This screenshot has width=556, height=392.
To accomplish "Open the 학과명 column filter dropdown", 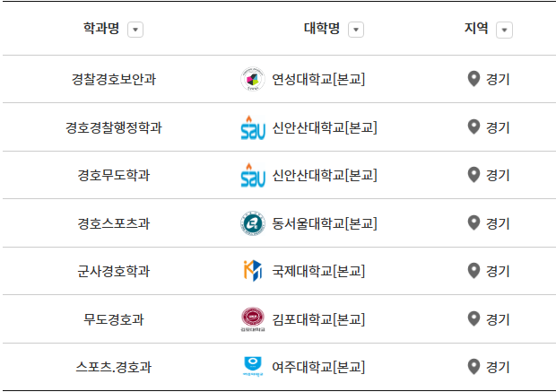I will pos(135,30).
